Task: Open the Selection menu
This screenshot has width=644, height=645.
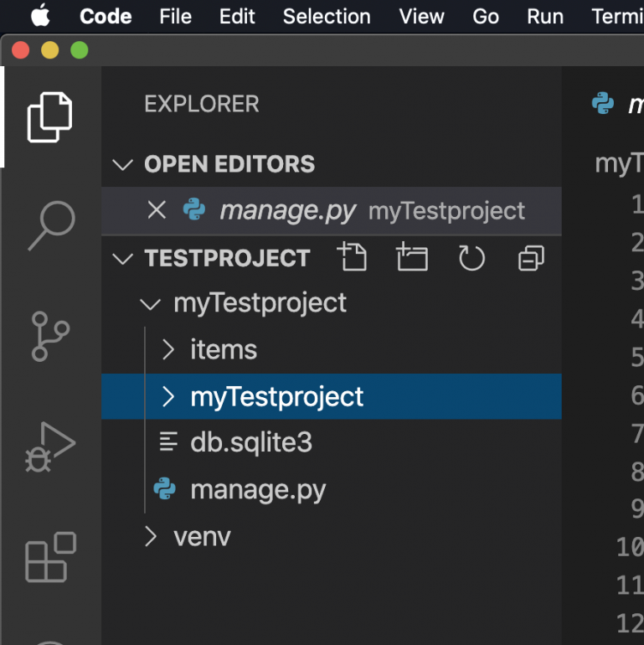Action: (327, 17)
